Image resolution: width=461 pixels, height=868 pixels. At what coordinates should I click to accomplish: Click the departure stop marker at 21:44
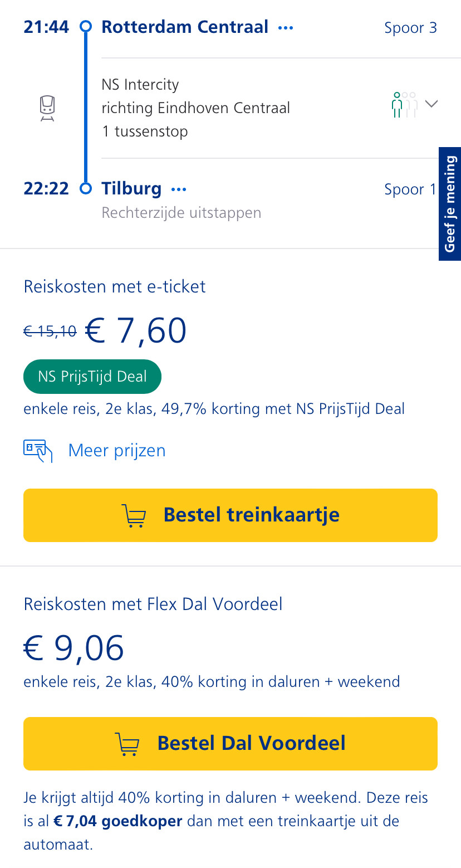86,26
